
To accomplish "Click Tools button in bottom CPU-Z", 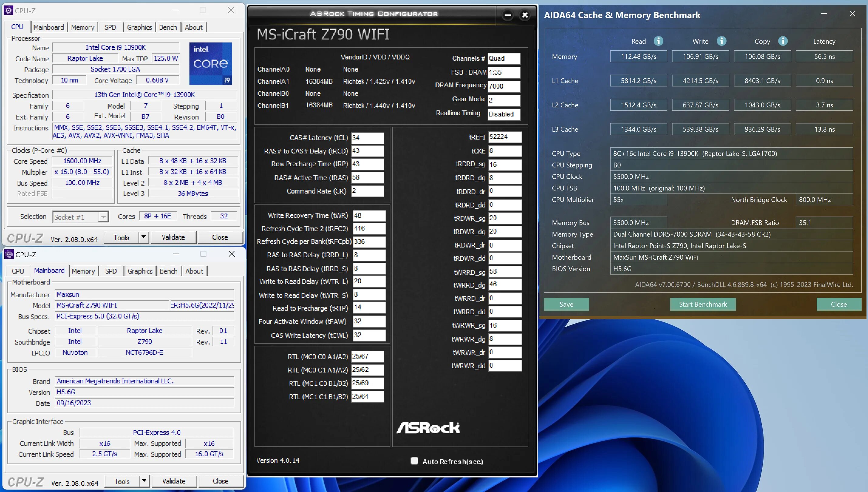I will tap(122, 481).
